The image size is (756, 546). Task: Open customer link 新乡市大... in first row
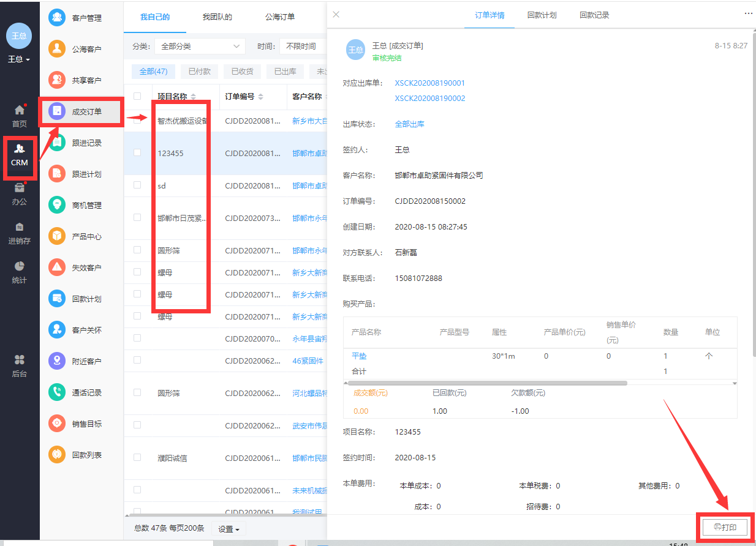[310, 121]
